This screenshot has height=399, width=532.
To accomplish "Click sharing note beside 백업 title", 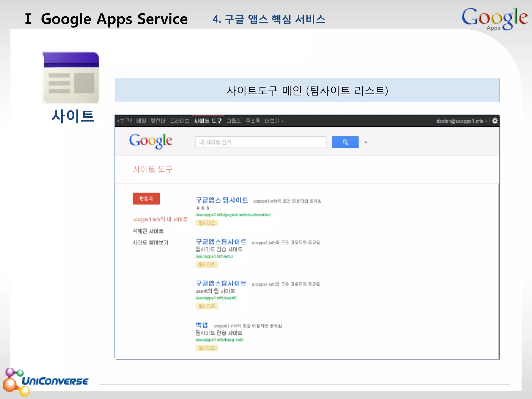I will coord(248,326).
